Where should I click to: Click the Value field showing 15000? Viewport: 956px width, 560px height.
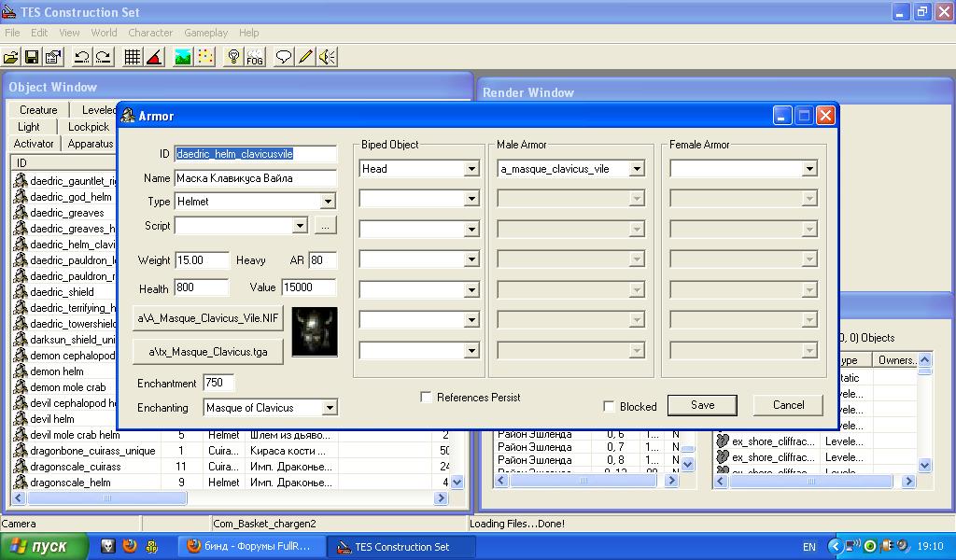[308, 287]
